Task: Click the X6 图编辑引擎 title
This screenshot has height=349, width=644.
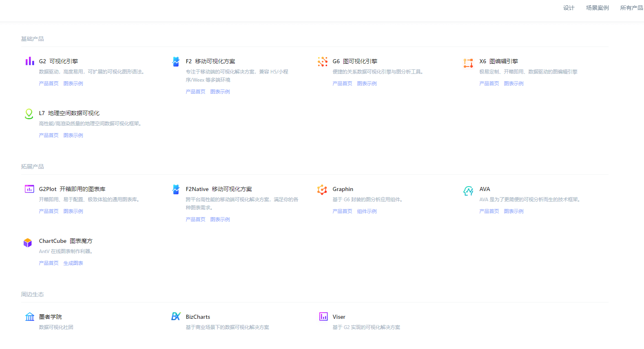Action: [498, 61]
